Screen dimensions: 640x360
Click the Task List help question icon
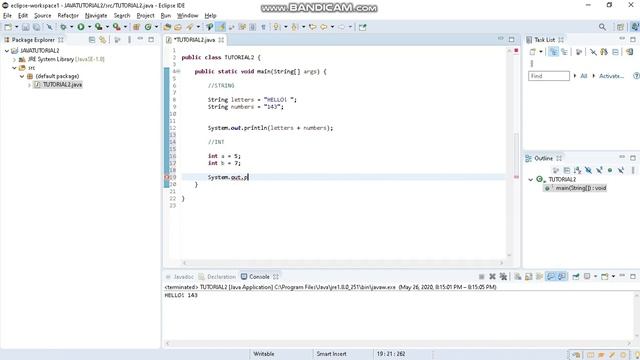coord(636,76)
